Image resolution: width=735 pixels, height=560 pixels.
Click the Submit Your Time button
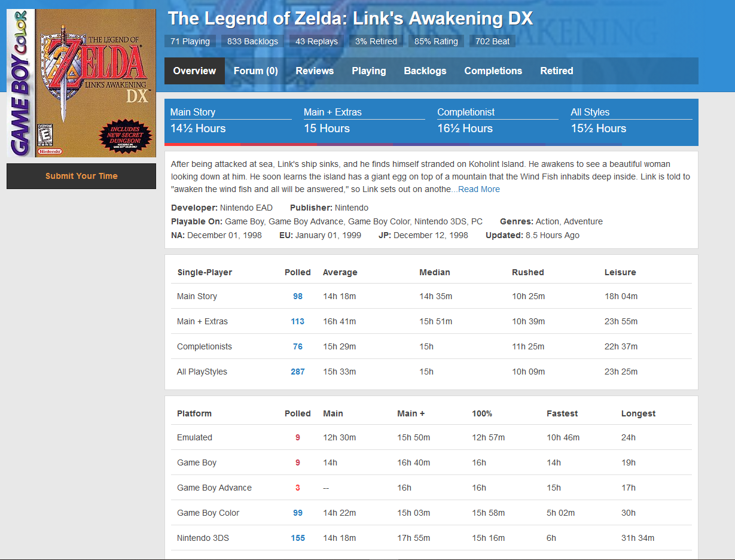coord(81,176)
